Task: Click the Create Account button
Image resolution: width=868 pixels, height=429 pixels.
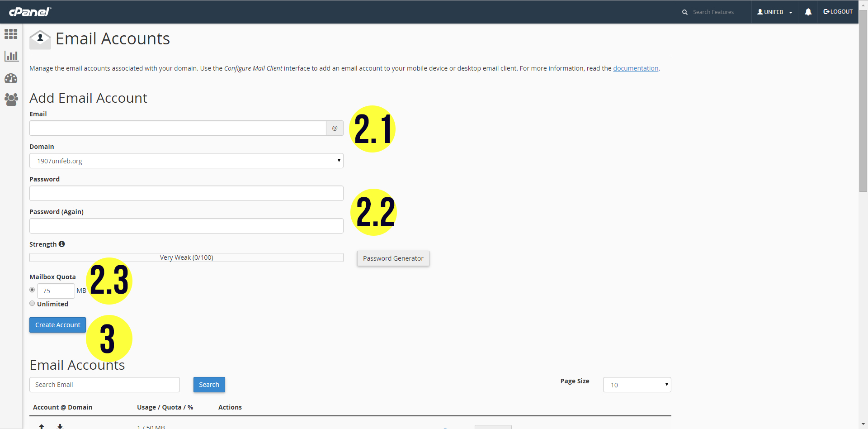Action: 57,325
